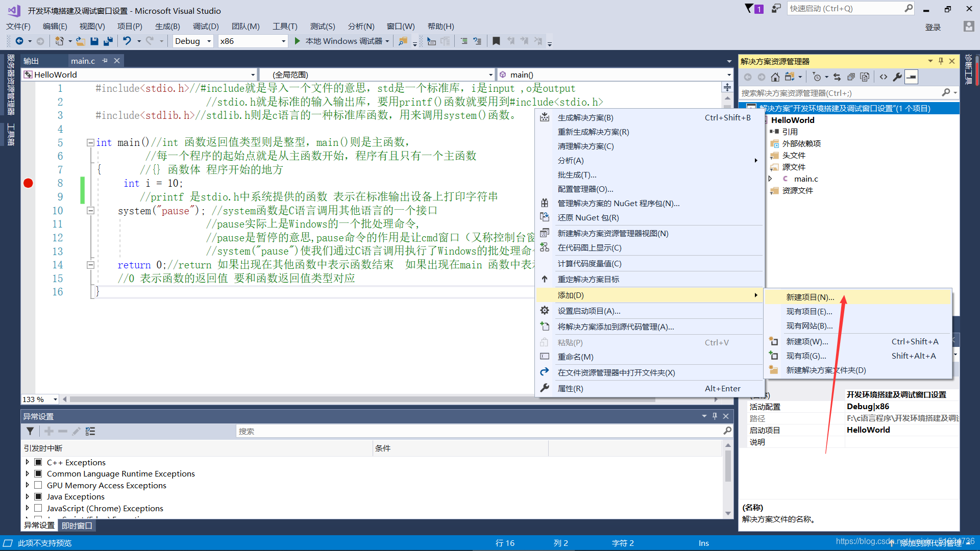Open the main() member dropdown

615,75
